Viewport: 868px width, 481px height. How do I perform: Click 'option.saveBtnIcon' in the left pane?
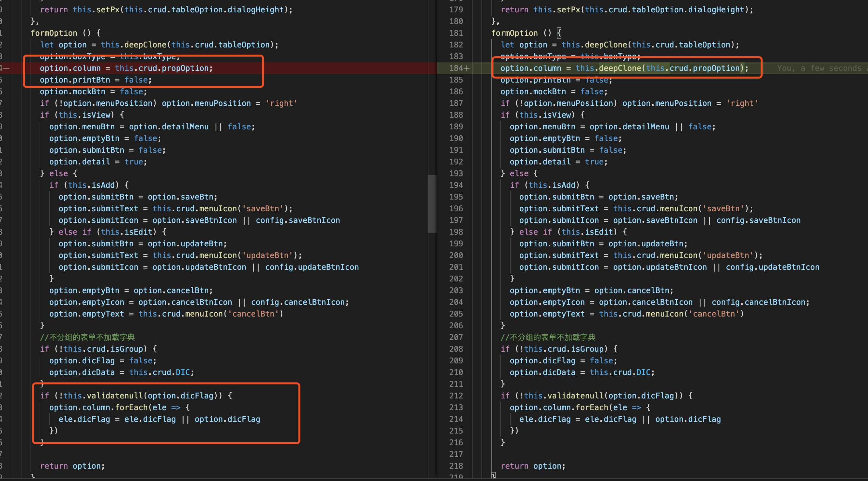coord(195,220)
